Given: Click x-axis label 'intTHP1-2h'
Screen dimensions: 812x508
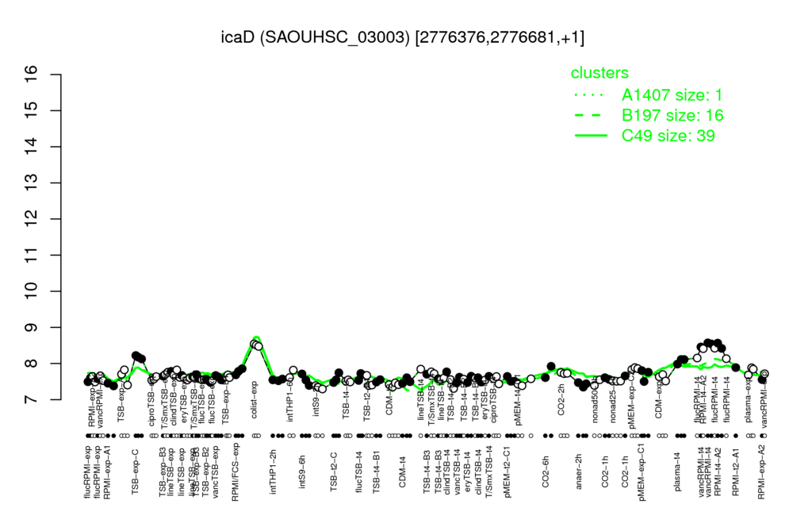Looking at the screenshot, I should 274,471.
